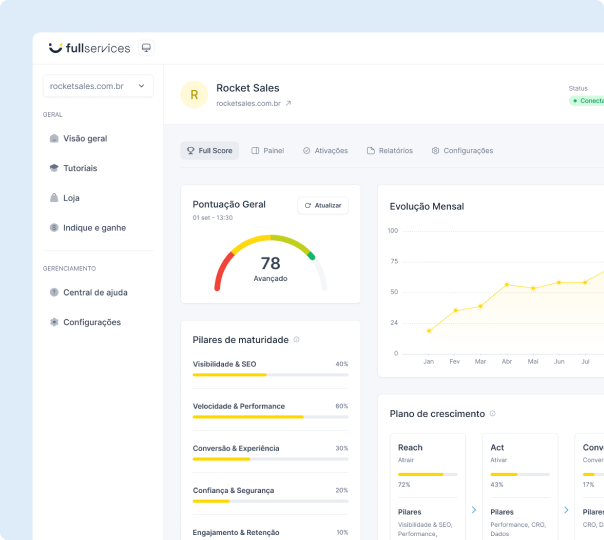Open Central de ajuda from the sidebar
Image resolution: width=604 pixels, height=540 pixels.
pos(94,293)
